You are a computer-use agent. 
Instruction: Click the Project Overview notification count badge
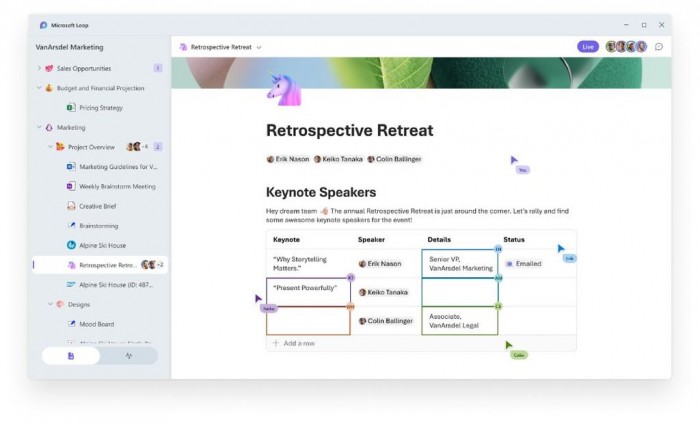click(158, 146)
